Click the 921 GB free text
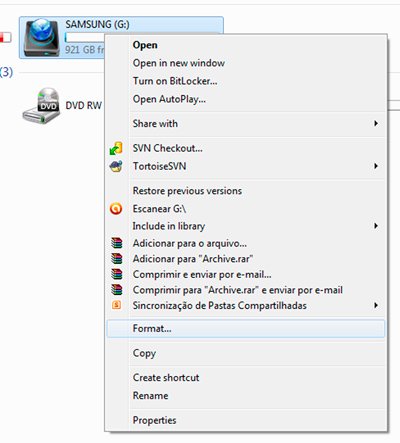The width and height of the screenshot is (400, 443). (x=85, y=50)
